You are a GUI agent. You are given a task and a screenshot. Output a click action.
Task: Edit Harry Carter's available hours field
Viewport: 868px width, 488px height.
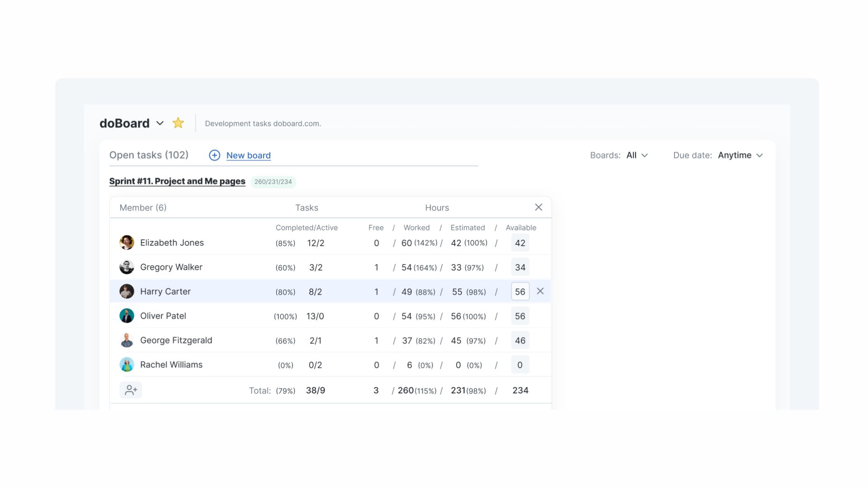(x=520, y=291)
